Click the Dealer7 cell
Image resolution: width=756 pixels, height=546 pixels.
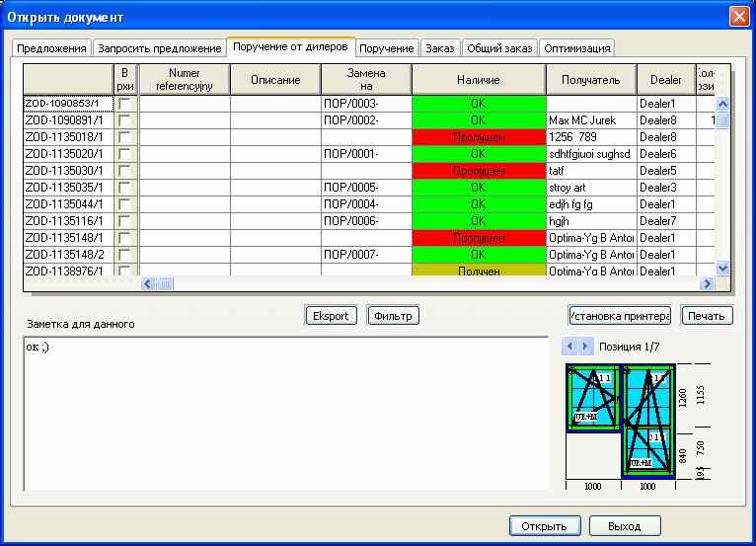(x=666, y=221)
